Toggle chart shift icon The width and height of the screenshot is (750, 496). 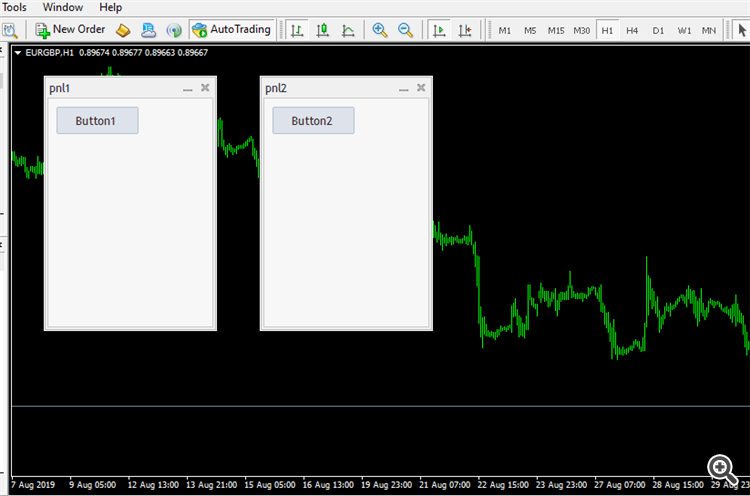pos(465,30)
